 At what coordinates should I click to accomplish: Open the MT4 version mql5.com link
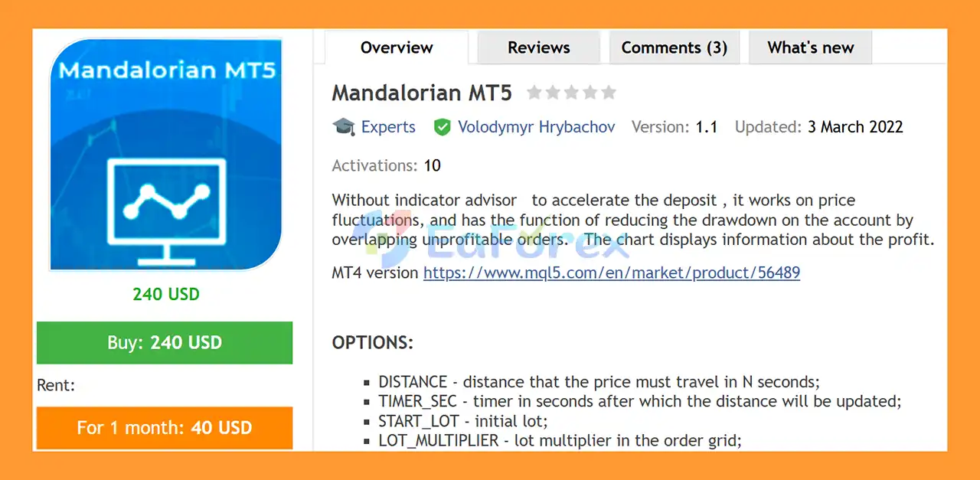coord(611,273)
